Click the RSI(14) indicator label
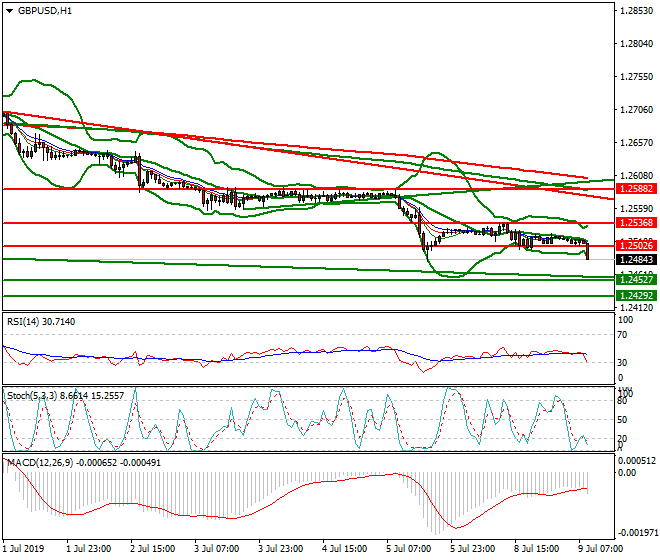660x560 pixels. click(40, 321)
